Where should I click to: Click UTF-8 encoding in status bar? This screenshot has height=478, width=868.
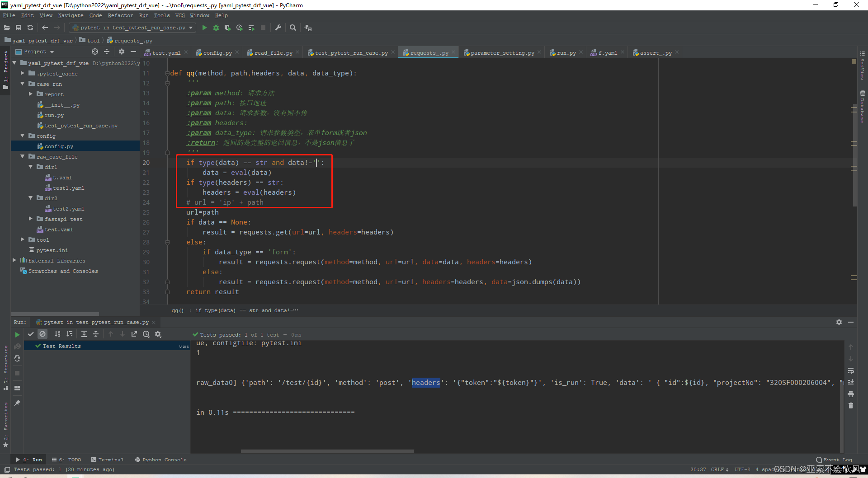point(742,469)
